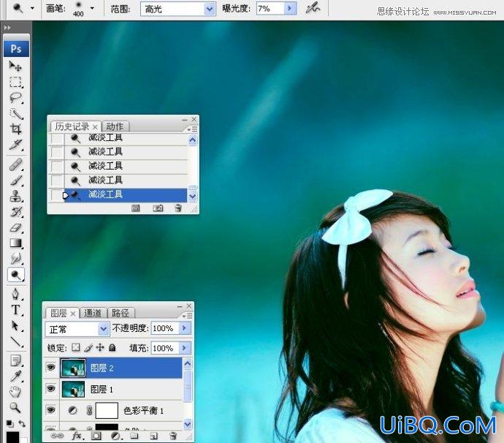Image resolution: width=504 pixels, height=443 pixels.
Task: Add a layer mask
Action: click(x=96, y=436)
